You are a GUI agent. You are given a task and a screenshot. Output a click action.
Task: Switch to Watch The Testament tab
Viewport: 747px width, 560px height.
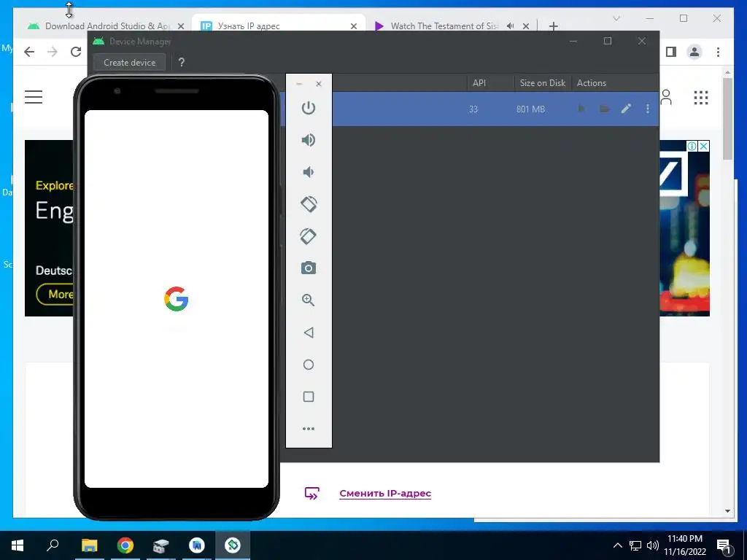tap(443, 26)
